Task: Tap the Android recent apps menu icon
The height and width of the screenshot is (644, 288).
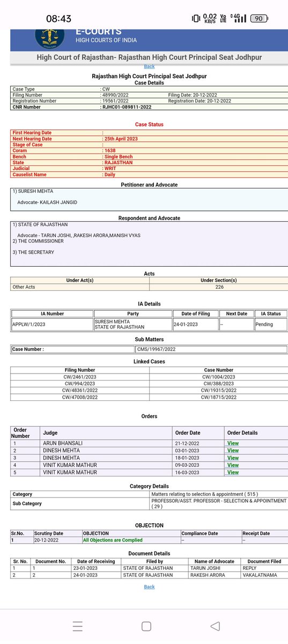Action: (78, 626)
